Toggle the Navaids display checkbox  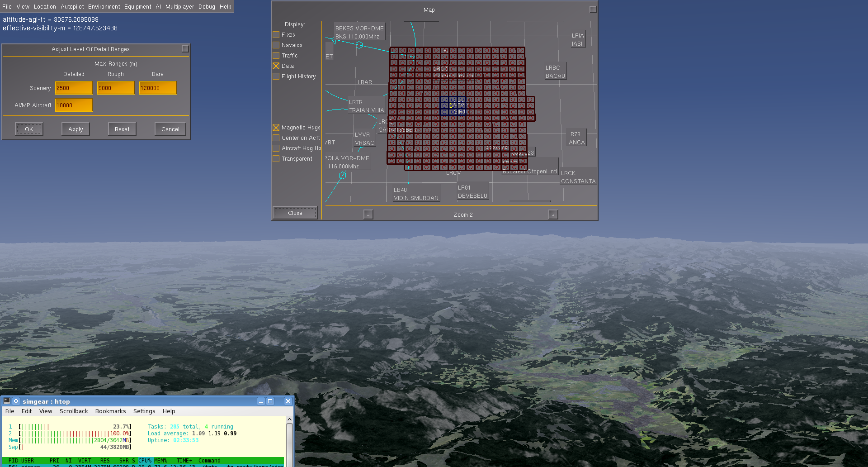pyautogui.click(x=276, y=45)
